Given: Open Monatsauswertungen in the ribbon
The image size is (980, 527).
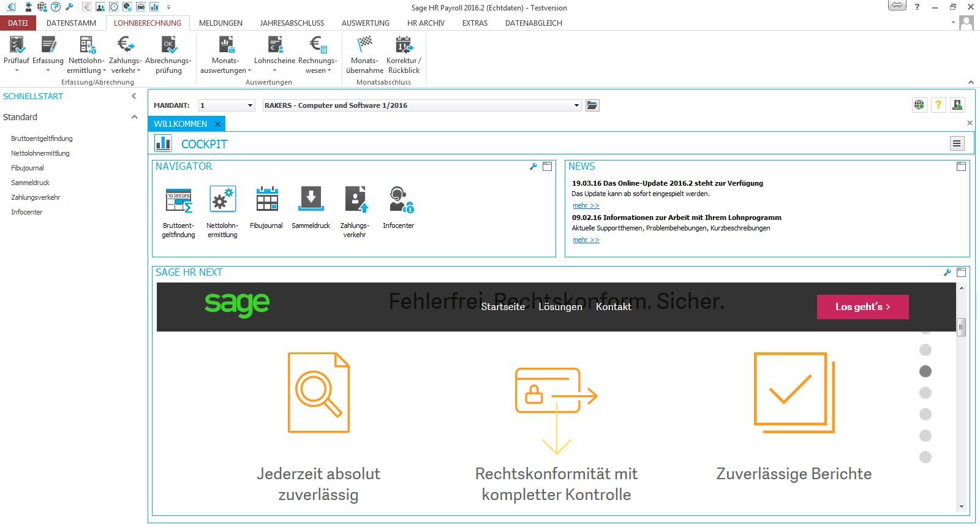Looking at the screenshot, I should (226, 45).
